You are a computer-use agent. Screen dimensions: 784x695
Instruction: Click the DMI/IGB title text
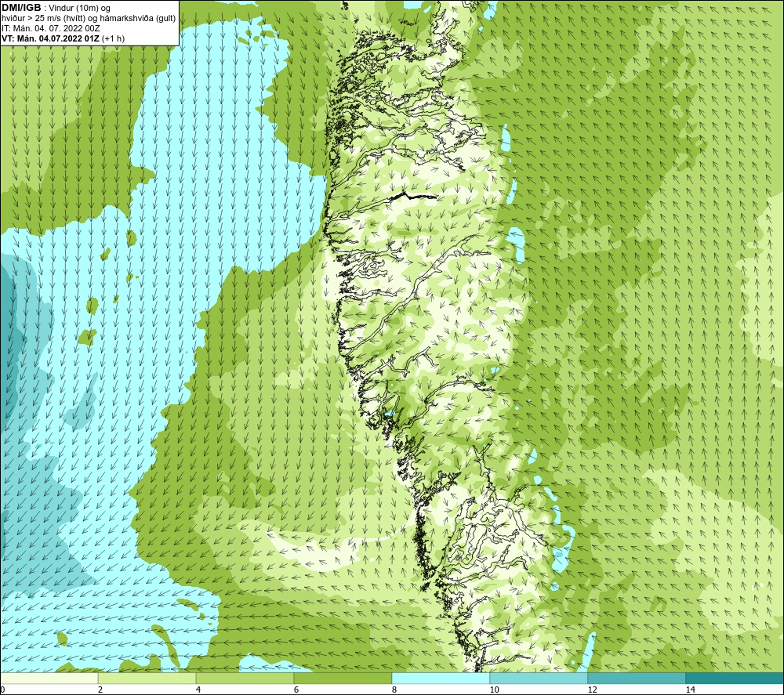tap(21, 8)
